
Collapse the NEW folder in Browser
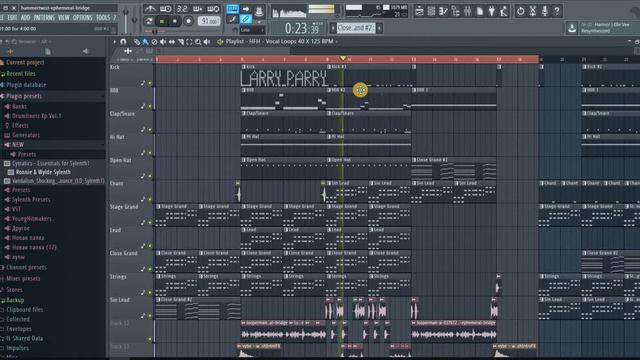point(18,145)
